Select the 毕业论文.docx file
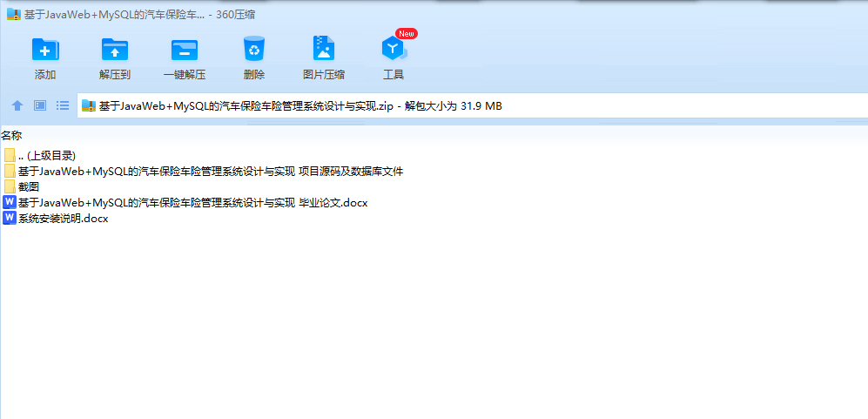Screen dimensions: 868x419 (185, 203)
